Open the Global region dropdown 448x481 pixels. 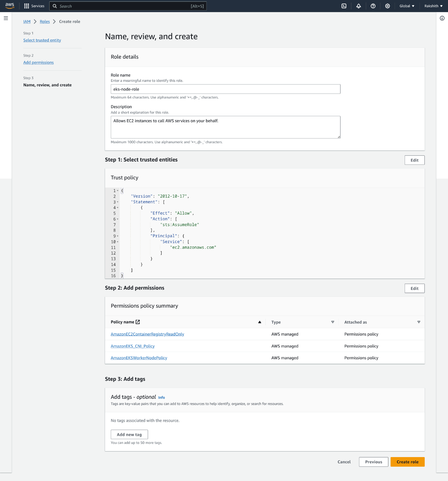[407, 6]
